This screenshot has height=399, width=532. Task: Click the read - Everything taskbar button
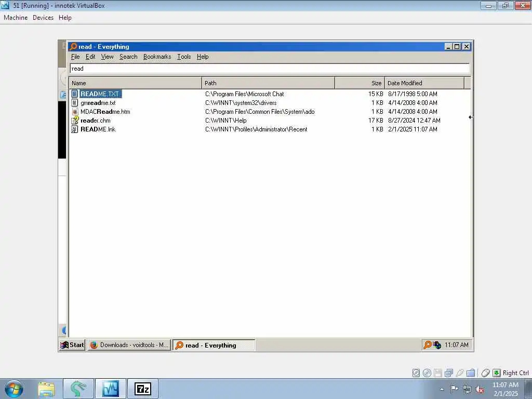[214, 345]
